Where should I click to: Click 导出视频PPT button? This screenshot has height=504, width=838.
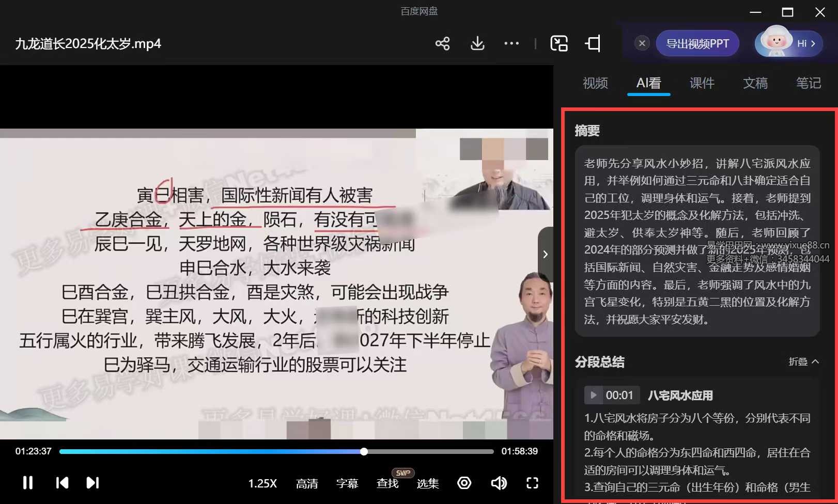point(697,43)
